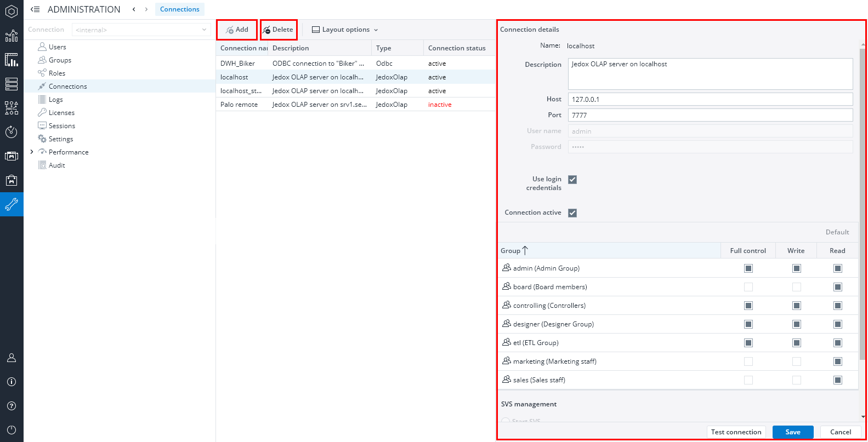Viewport: 868px width, 442px height.
Task: Go forward with the right arrow
Action: coord(146,9)
